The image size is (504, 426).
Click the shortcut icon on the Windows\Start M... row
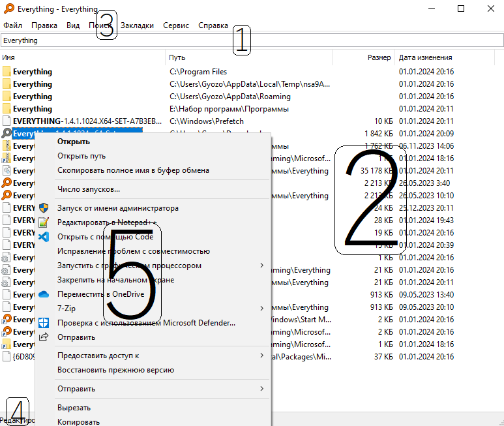7,319
